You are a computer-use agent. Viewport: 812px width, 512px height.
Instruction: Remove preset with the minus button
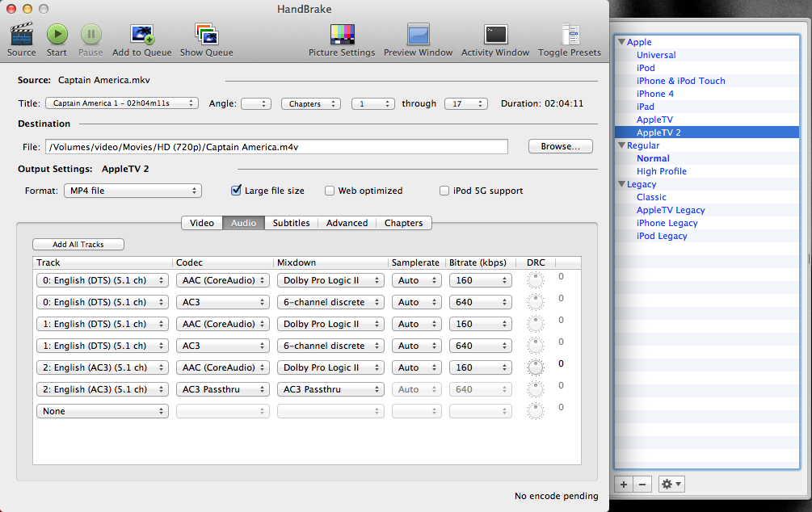(x=642, y=485)
